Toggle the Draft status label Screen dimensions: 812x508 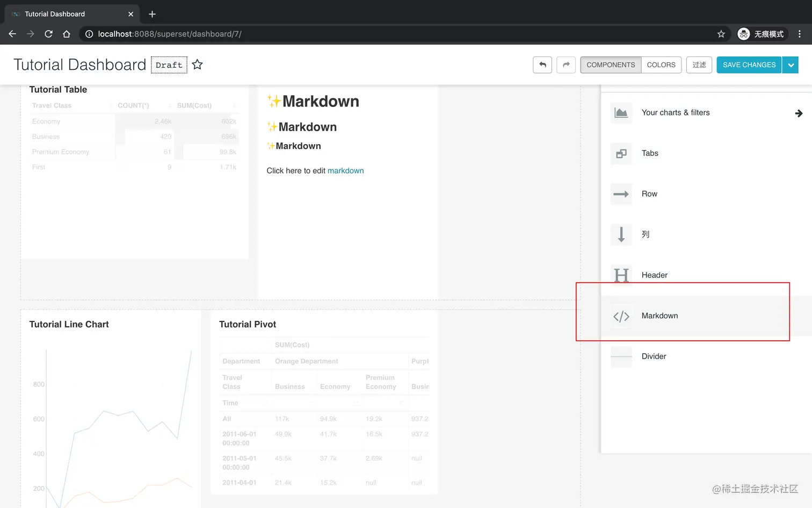(169, 65)
